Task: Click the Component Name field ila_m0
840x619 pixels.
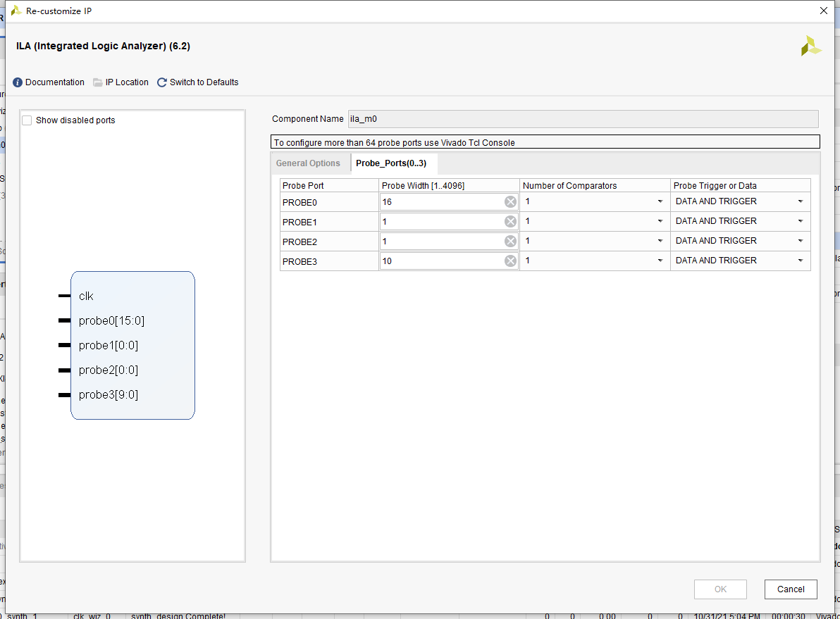Action: click(583, 119)
